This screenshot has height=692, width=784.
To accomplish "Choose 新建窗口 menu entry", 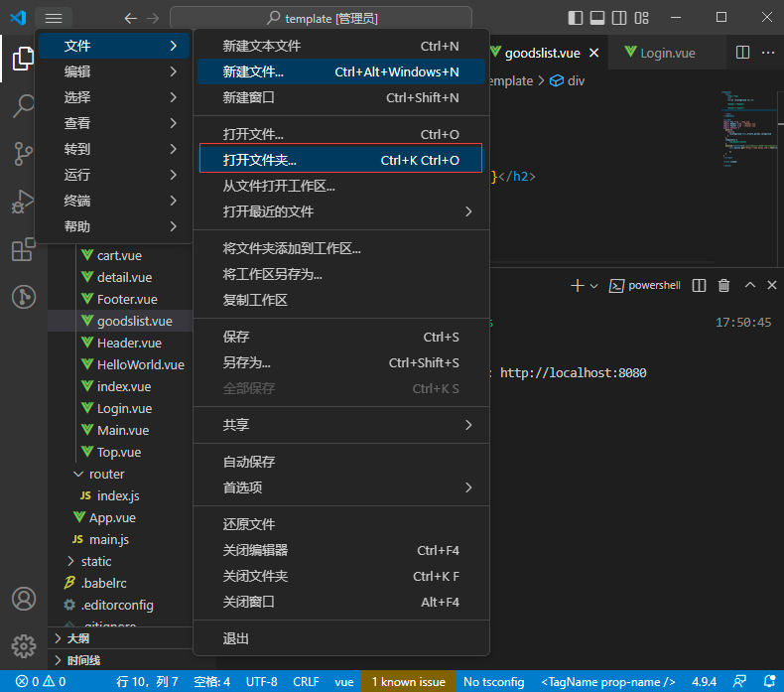I will point(341,97).
